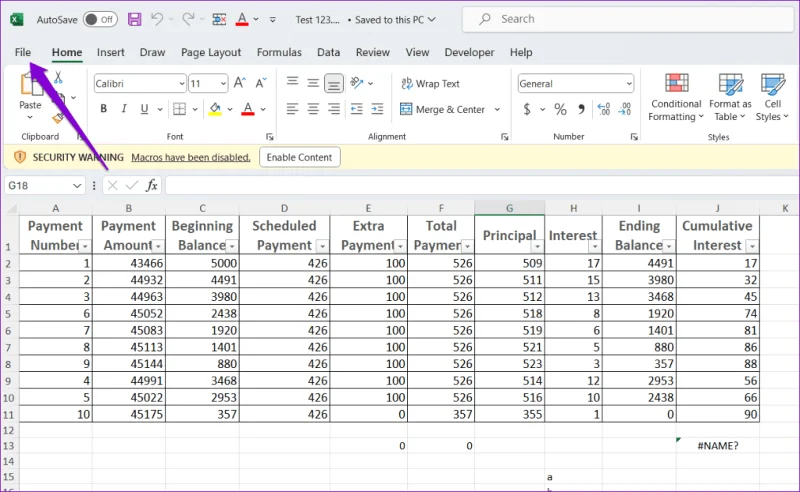Apply the red font color in ribbon
Screen dimensions: 800x492
pos(248,109)
